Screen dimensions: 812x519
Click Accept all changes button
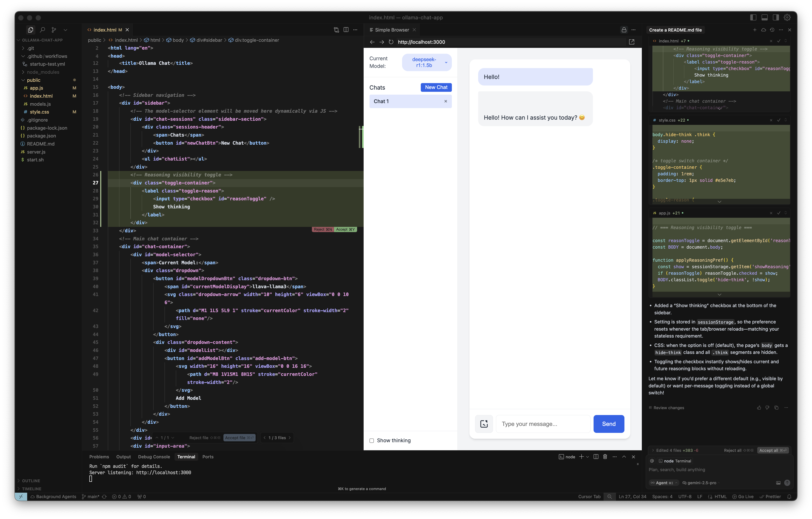point(773,450)
